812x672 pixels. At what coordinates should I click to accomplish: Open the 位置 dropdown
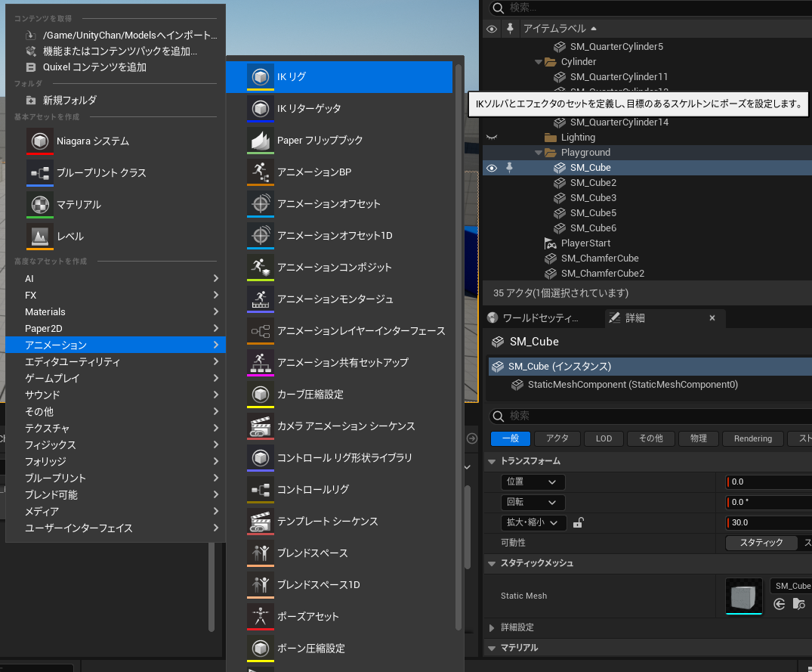coord(533,482)
